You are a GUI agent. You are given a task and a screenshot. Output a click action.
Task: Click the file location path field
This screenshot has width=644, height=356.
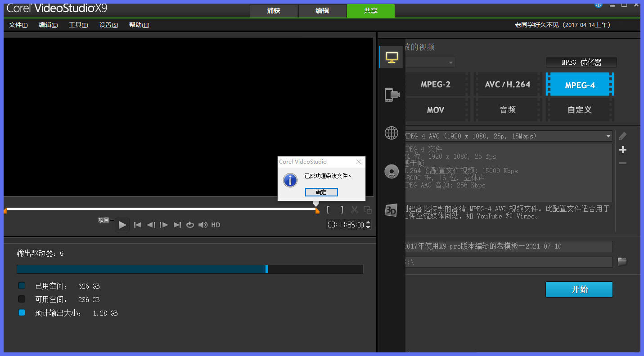pos(509,262)
